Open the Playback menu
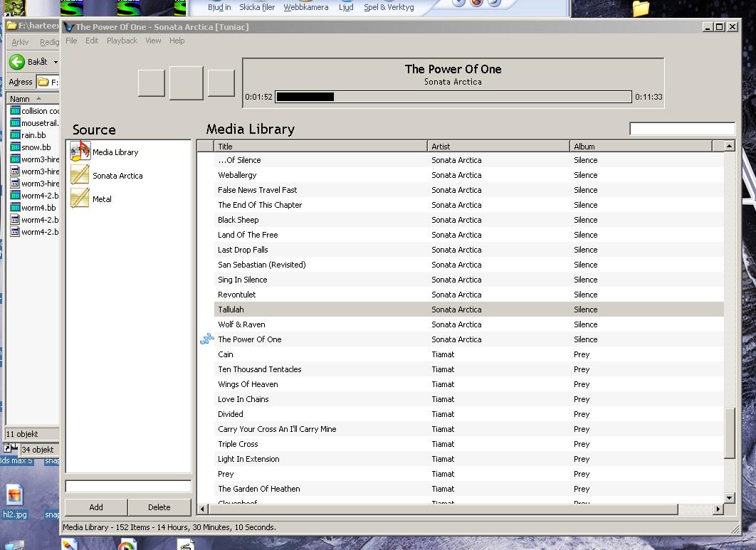This screenshot has width=756, height=550. [122, 41]
